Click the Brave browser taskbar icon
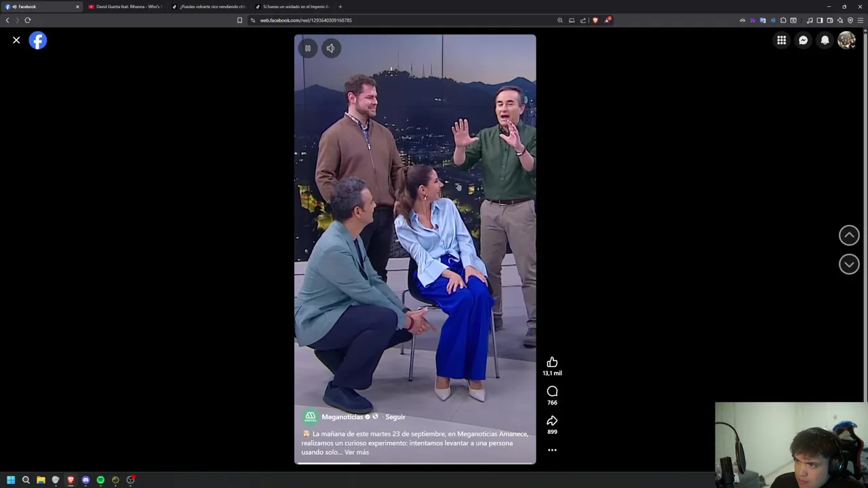868x488 pixels. tap(71, 480)
